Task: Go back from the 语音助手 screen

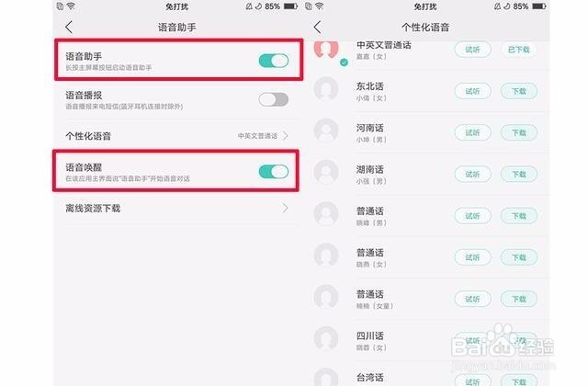Action: 69,27
